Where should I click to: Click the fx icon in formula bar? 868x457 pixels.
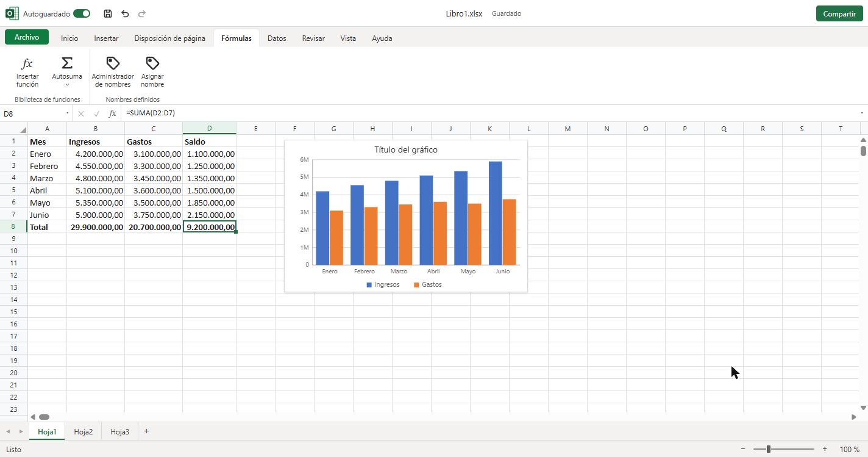112,113
